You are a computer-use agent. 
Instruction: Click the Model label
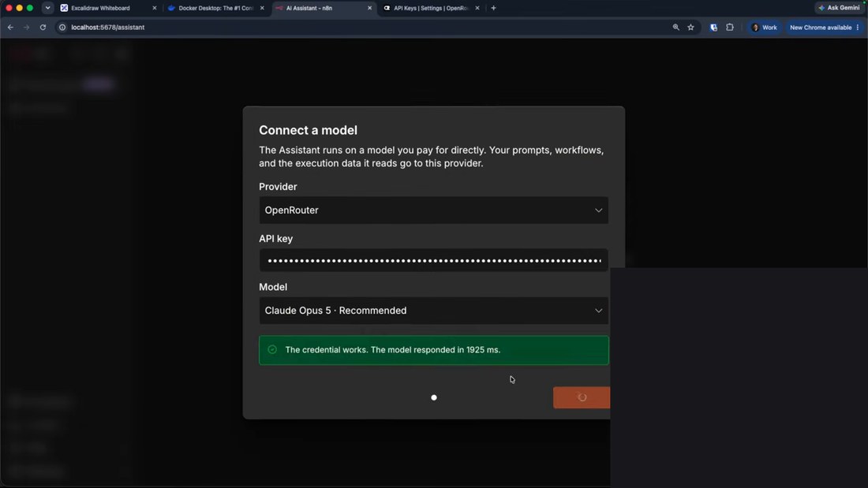pyautogui.click(x=273, y=287)
